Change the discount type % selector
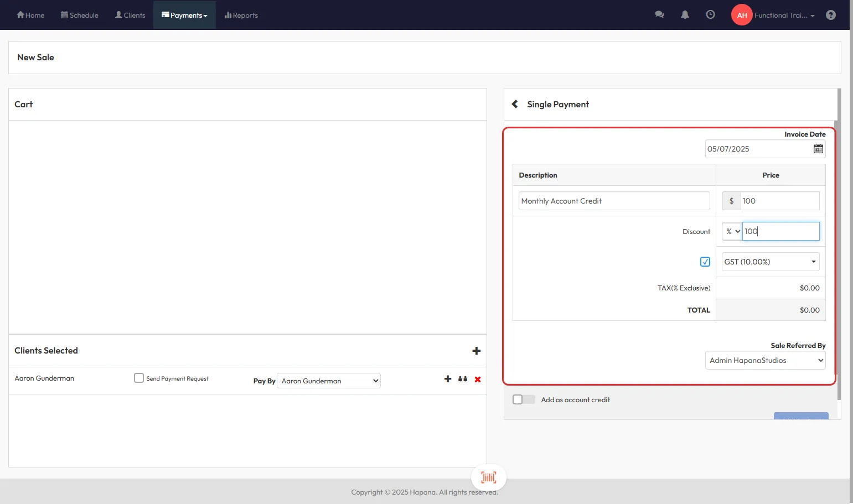The width and height of the screenshot is (853, 504). click(732, 231)
